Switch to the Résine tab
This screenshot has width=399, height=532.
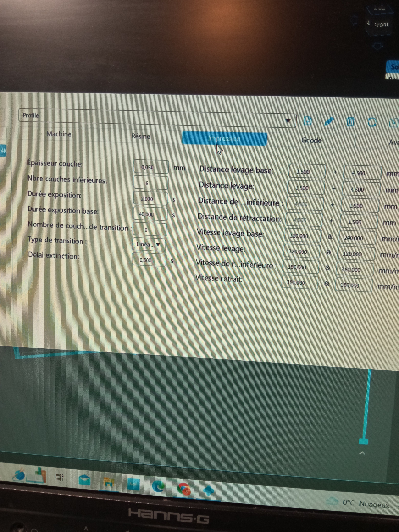point(141,136)
